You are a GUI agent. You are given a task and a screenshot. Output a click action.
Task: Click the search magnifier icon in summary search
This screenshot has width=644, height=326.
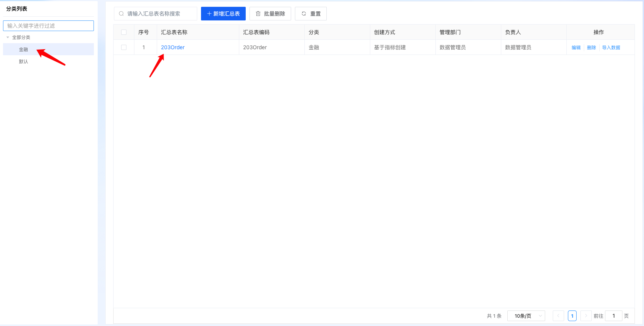[121, 14]
